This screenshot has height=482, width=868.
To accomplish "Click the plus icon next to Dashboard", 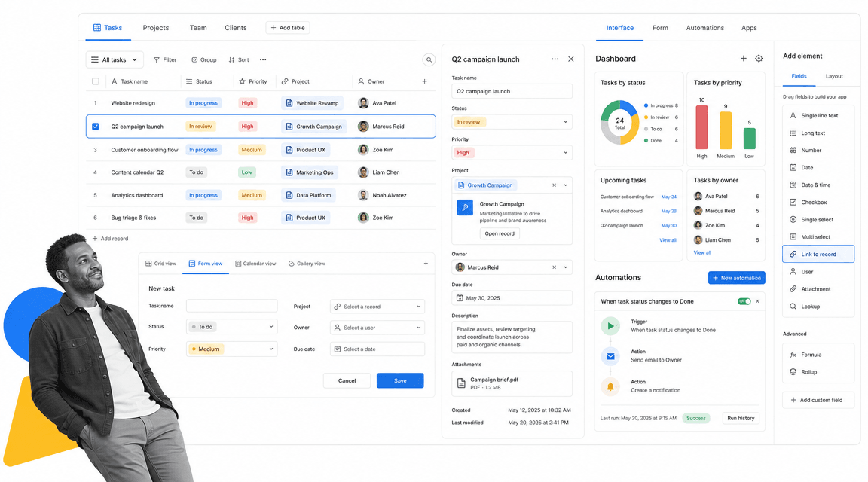I will 744,59.
